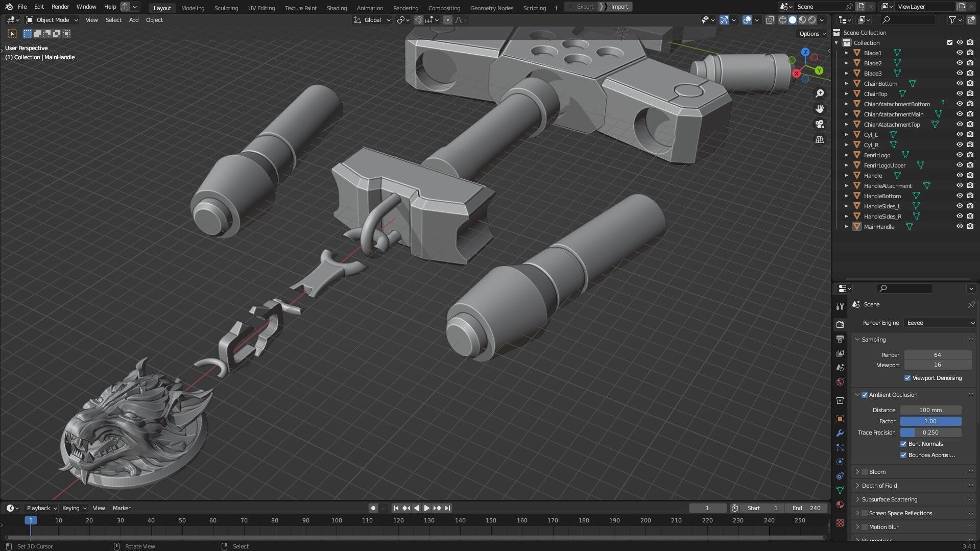Open the Material properties tab
Image resolution: width=980 pixels, height=551 pixels.
(840, 505)
